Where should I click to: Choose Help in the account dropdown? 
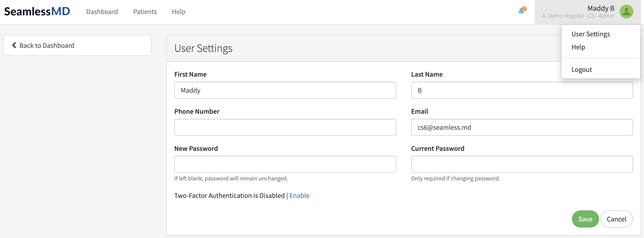point(578,47)
